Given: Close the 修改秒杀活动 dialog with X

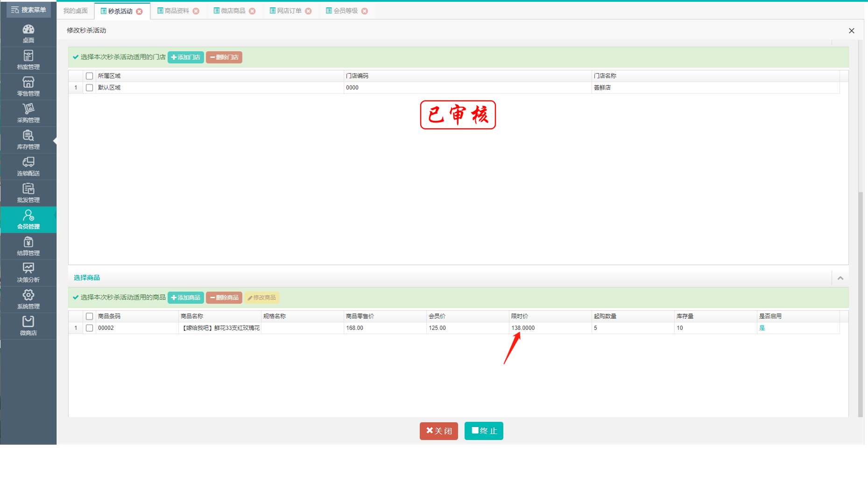Looking at the screenshot, I should point(851,31).
